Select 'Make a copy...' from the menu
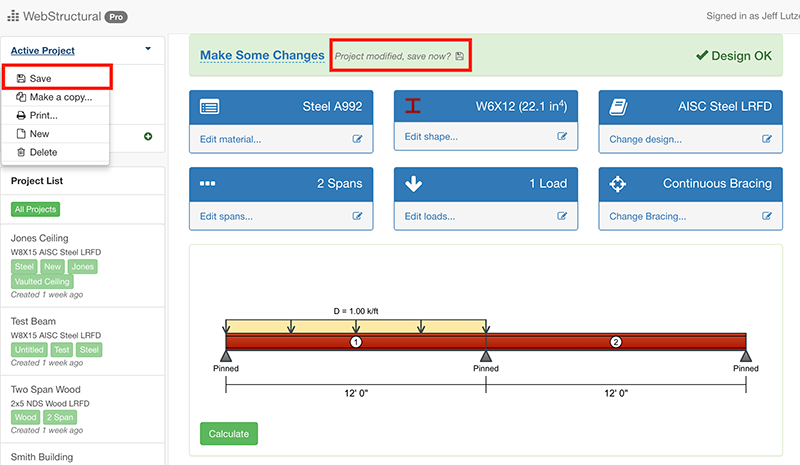The width and height of the screenshot is (800, 465). pyautogui.click(x=56, y=97)
